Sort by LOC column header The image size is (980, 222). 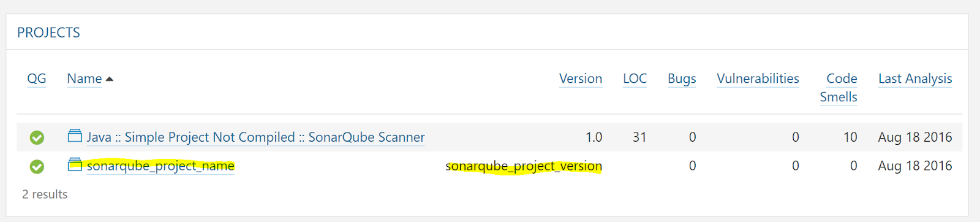635,78
